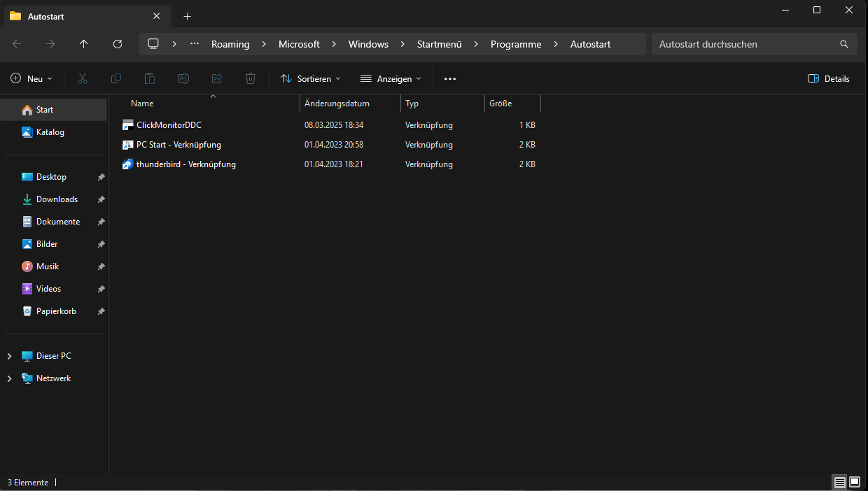This screenshot has height=491, width=868.
Task: Expand the Dieser PC tree node
Action: tap(9, 356)
